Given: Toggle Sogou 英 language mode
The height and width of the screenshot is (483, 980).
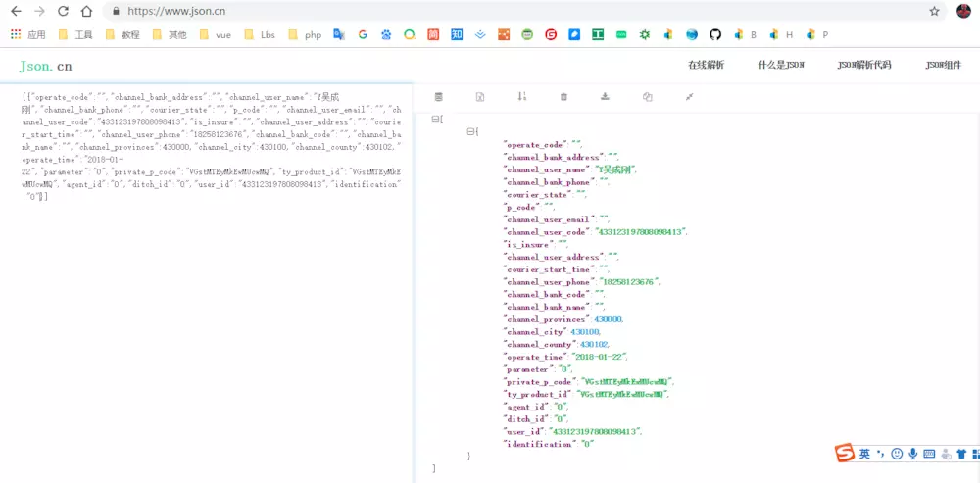Looking at the screenshot, I should point(864,455).
